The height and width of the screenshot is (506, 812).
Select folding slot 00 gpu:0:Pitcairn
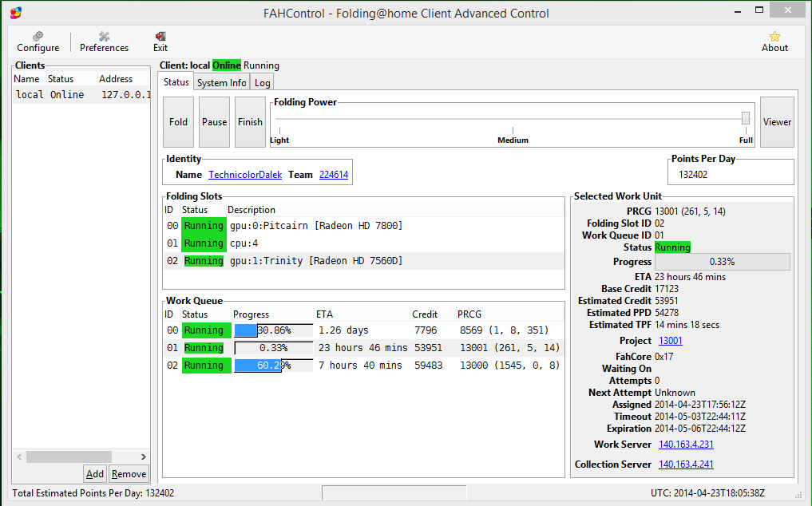(363, 226)
